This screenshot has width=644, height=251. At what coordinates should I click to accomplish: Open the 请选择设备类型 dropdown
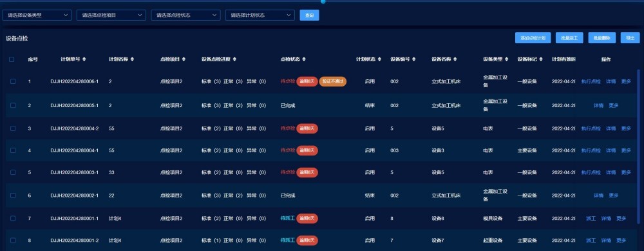(x=37, y=15)
